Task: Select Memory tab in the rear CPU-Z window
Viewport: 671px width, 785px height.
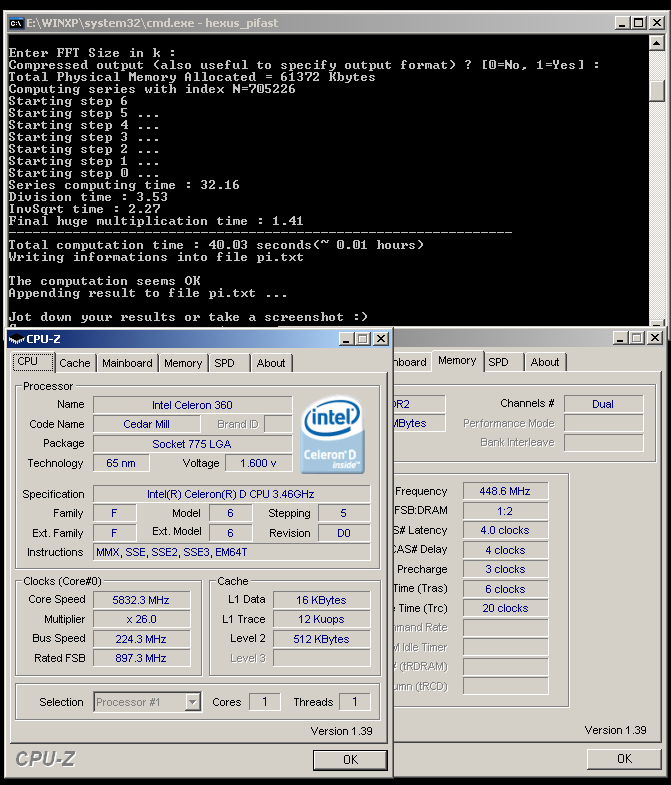Action: click(457, 361)
